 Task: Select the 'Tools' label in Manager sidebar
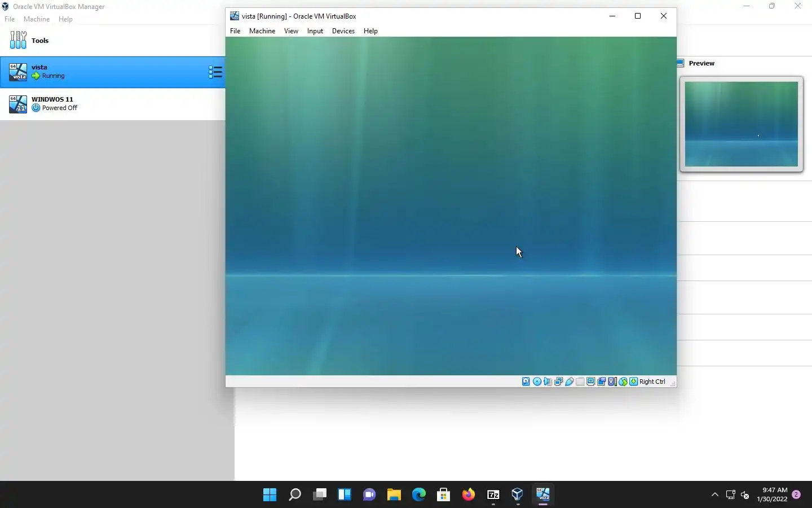pyautogui.click(x=40, y=41)
